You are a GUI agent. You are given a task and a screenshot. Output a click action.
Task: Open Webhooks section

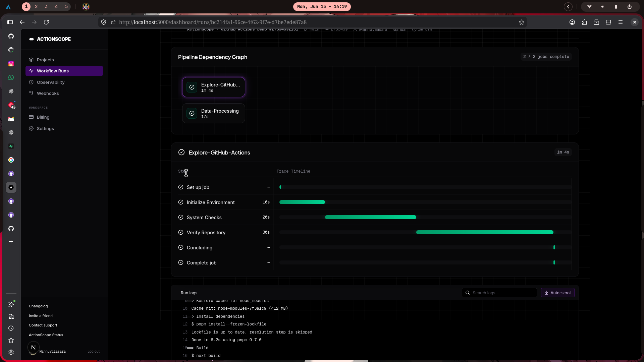click(64, 93)
